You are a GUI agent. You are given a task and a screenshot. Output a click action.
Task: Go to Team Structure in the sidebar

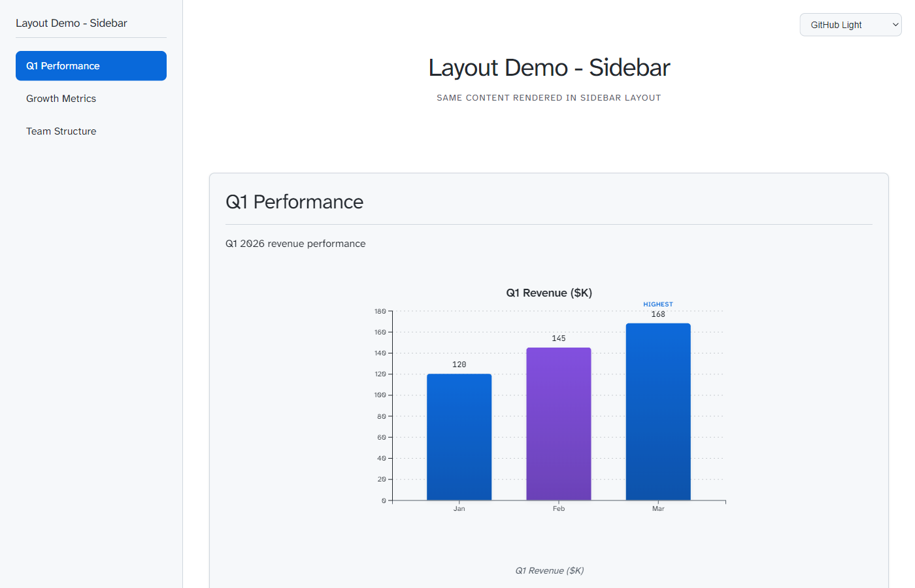(x=91, y=131)
